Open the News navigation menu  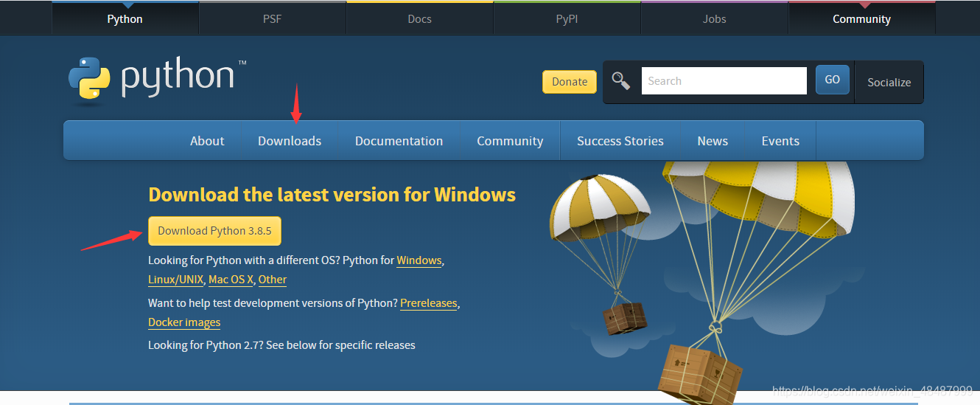[713, 141]
